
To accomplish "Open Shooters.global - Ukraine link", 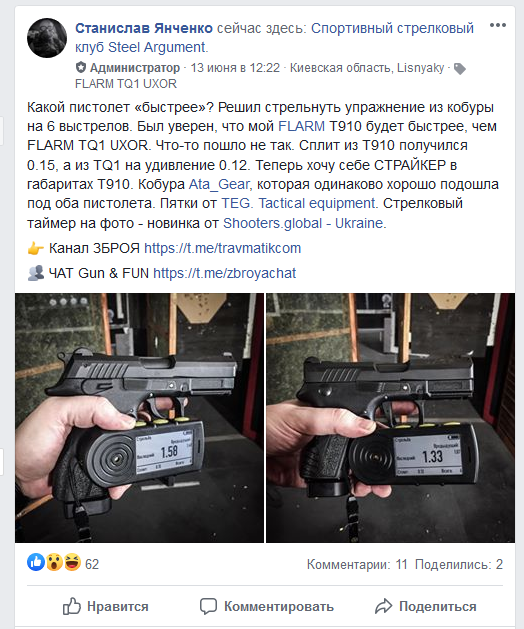I will (x=303, y=223).
